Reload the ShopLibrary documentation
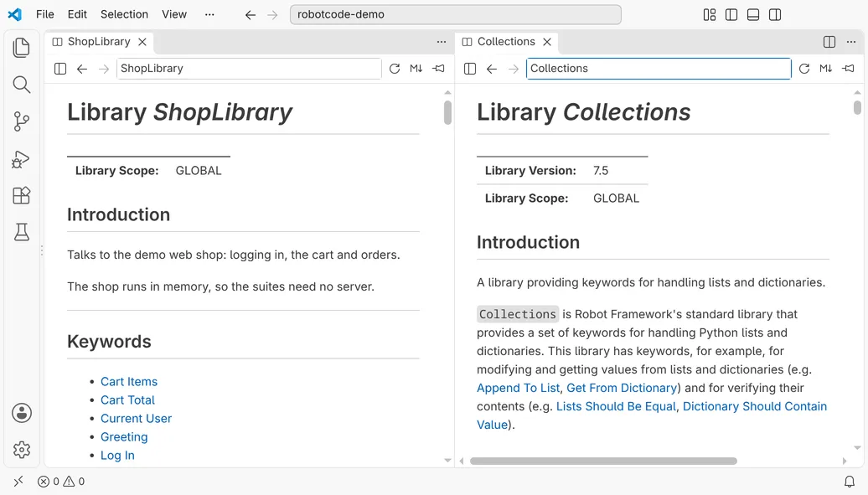This screenshot has height=495, width=868. pos(394,69)
